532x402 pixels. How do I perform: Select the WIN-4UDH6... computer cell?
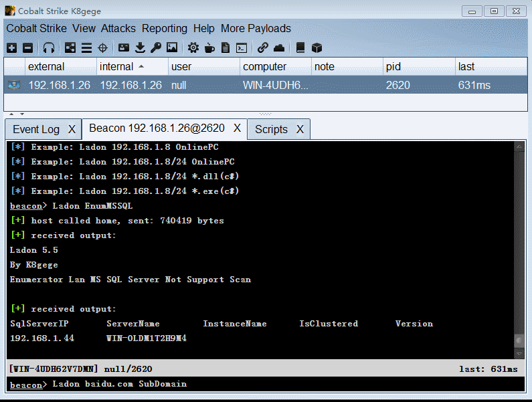click(276, 85)
